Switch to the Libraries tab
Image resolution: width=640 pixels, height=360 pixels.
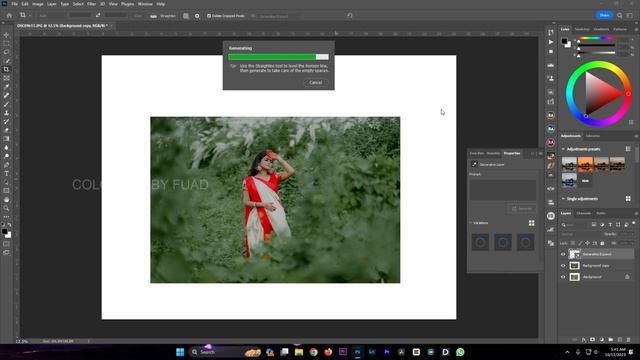593,136
